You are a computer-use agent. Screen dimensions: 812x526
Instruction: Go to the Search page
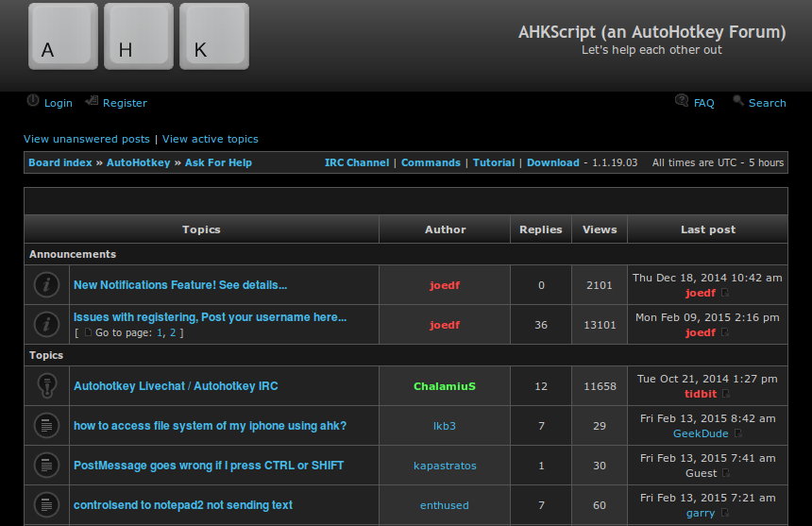[767, 103]
